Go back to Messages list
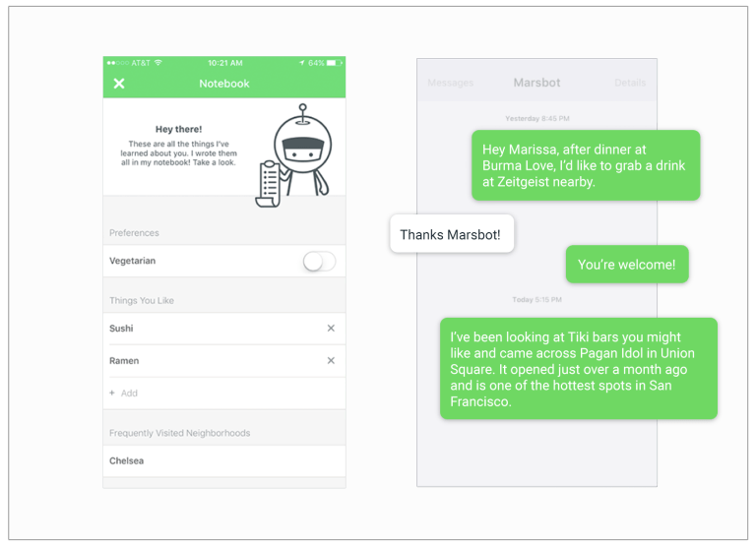The image size is (756, 546). click(x=450, y=84)
